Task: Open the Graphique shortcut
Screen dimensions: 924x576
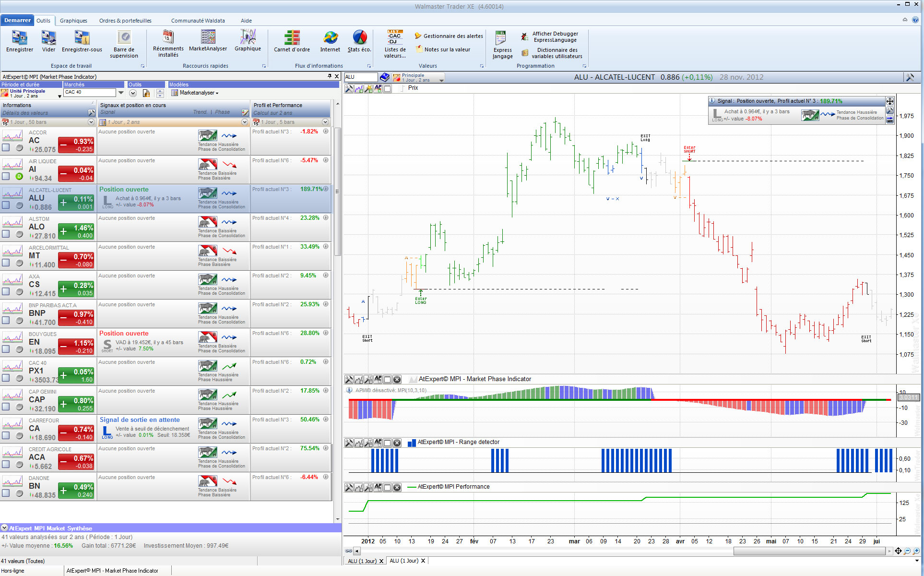Action: pyautogui.click(x=248, y=41)
